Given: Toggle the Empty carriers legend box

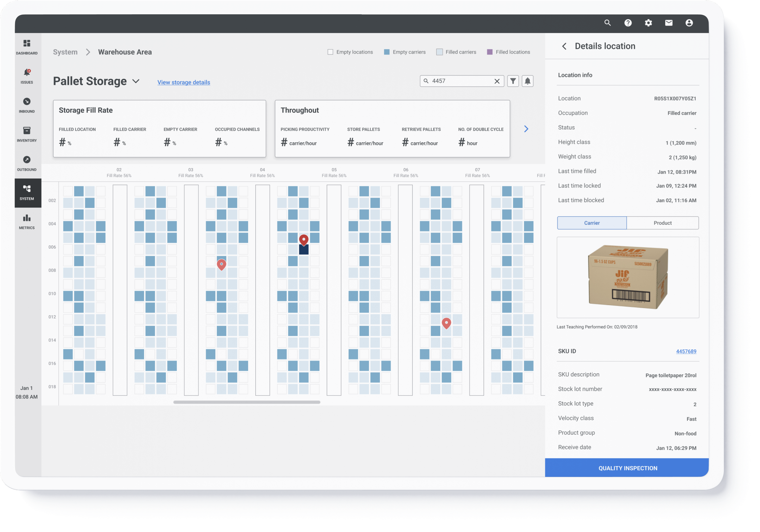Looking at the screenshot, I should (x=386, y=52).
